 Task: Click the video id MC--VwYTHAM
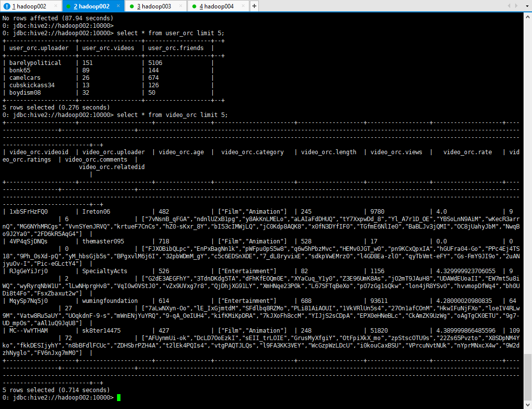point(28,331)
